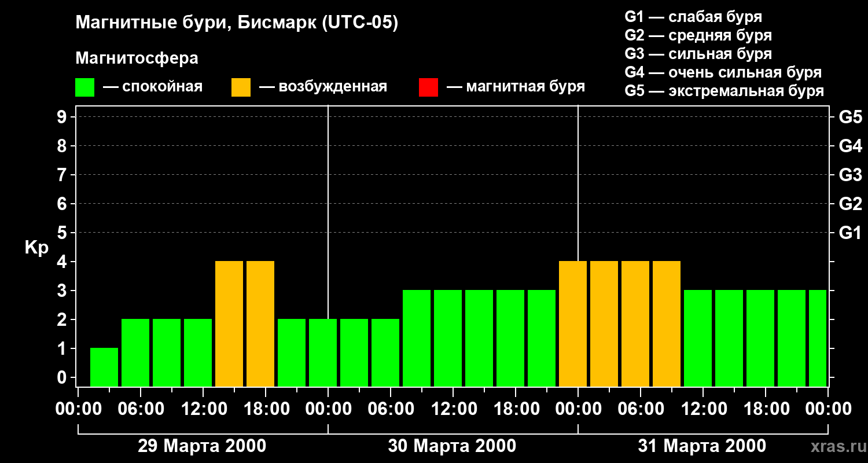Click the '31 Марта 2000' date label

[702, 446]
